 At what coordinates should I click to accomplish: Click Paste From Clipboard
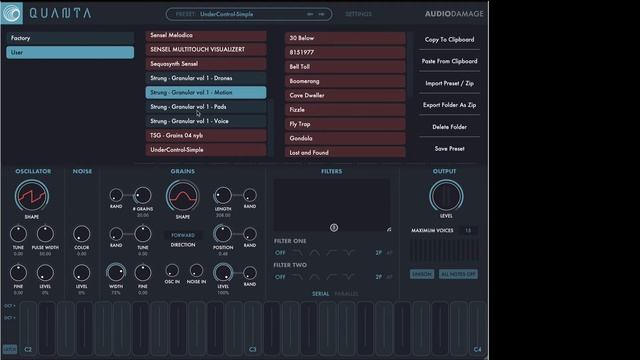tap(449, 61)
